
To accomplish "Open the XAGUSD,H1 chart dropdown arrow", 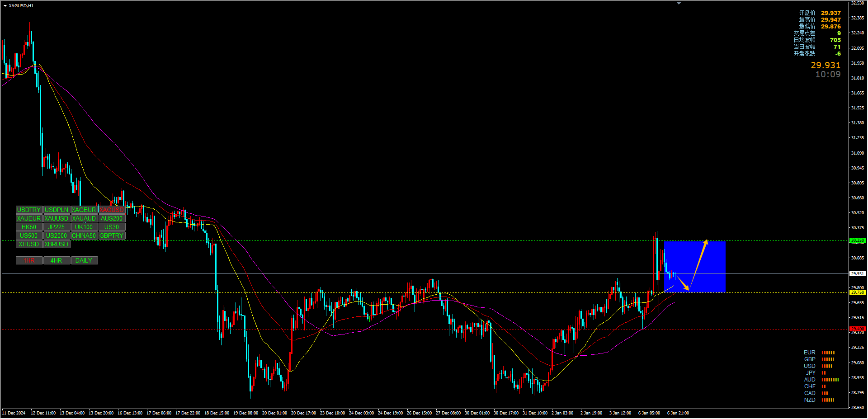I will click(x=5, y=6).
